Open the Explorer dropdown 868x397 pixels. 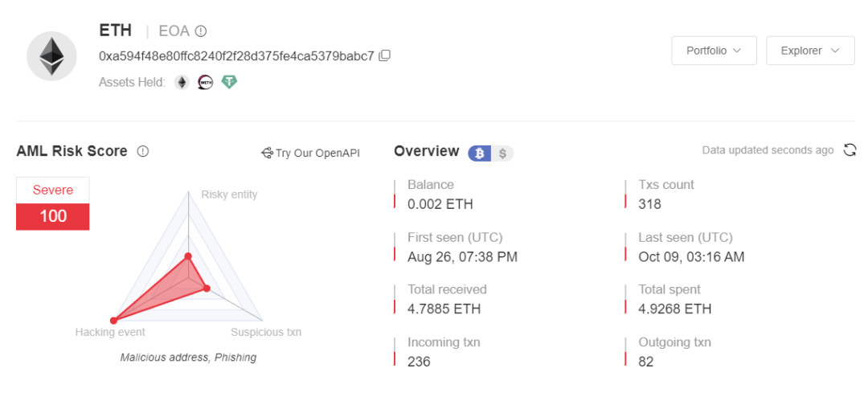coord(810,51)
